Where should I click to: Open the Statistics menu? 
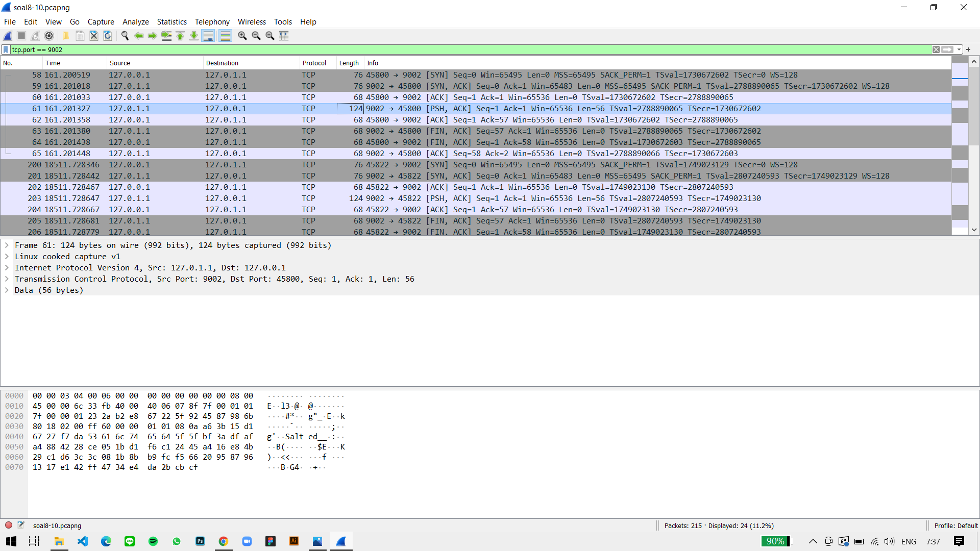pos(171,22)
